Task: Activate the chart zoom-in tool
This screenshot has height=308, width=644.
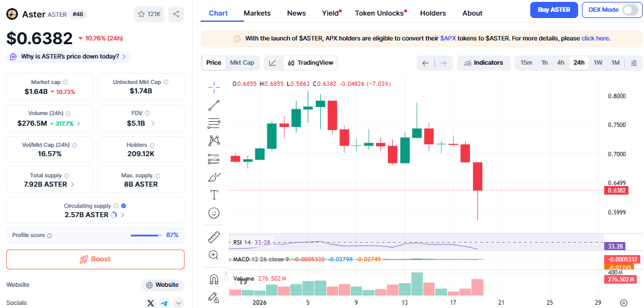Action: (x=214, y=254)
